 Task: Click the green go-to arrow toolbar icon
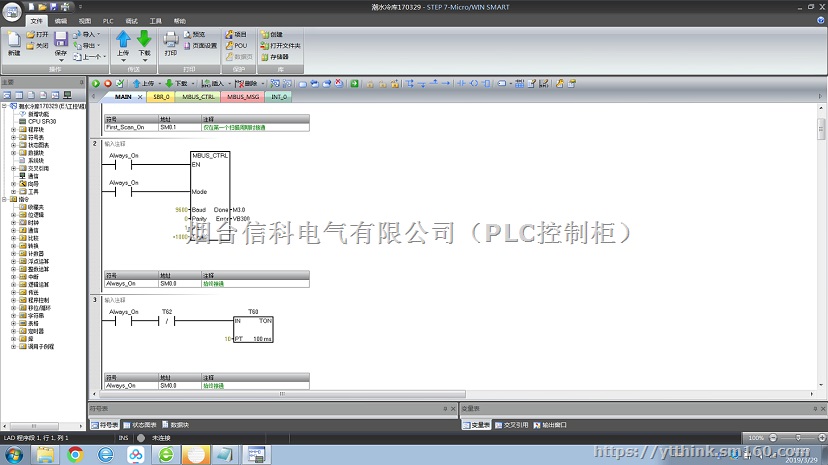click(354, 83)
